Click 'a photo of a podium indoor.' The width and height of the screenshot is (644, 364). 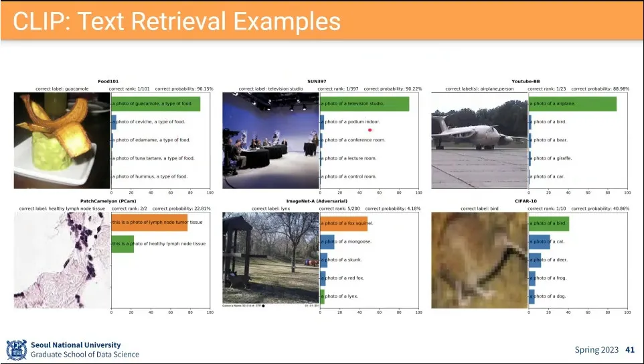pos(350,122)
